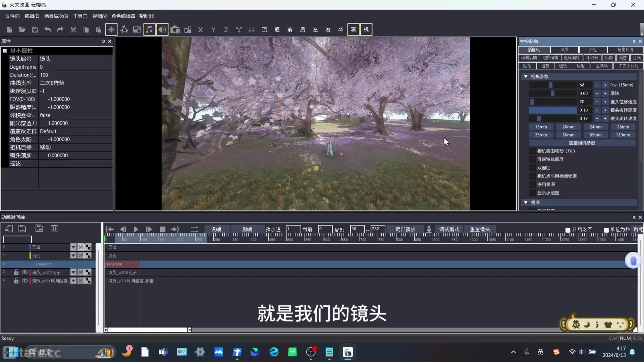The height and width of the screenshot is (362, 644).
Task: Select the 35mm lens preset
Action: click(x=541, y=135)
